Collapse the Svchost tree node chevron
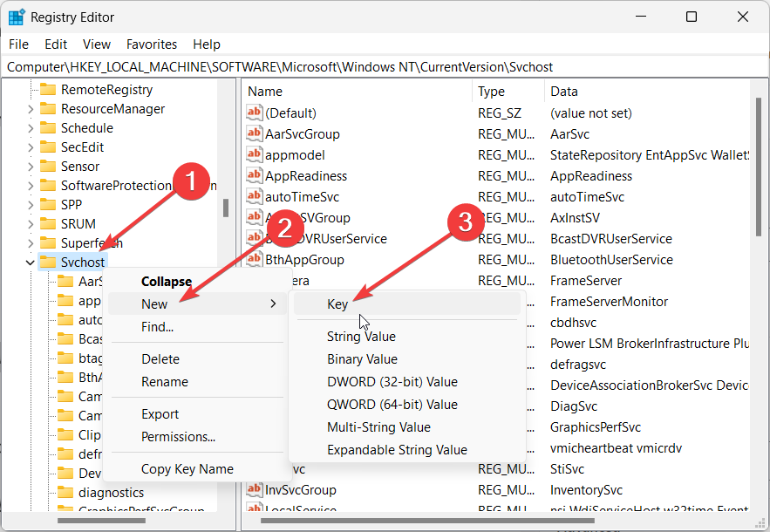770x532 pixels. coord(31,263)
